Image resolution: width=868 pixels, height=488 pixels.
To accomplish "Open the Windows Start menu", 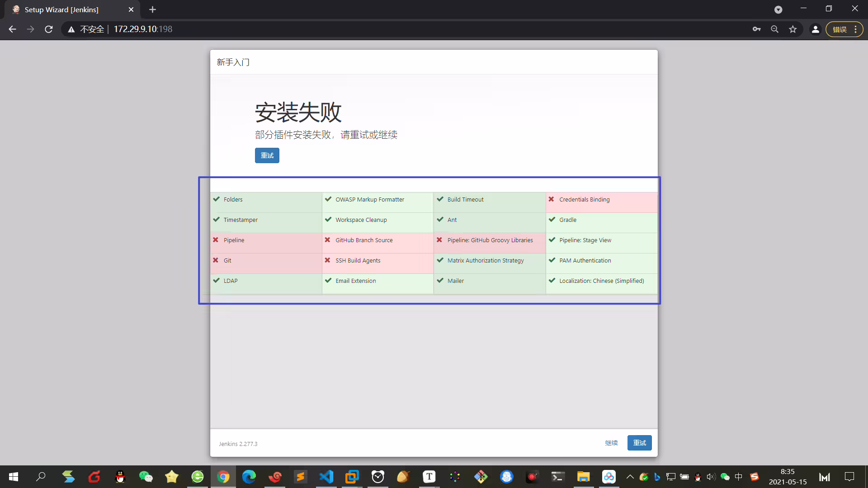I will point(14,477).
